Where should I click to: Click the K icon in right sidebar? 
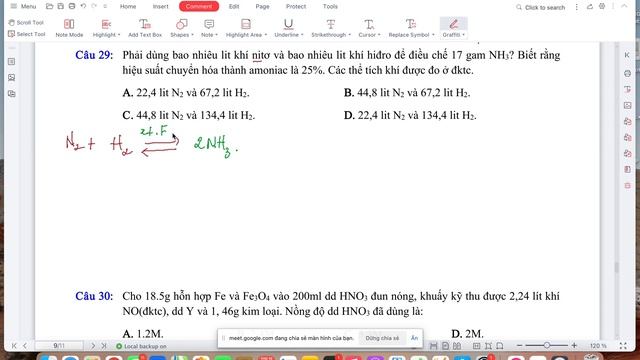[627, 55]
